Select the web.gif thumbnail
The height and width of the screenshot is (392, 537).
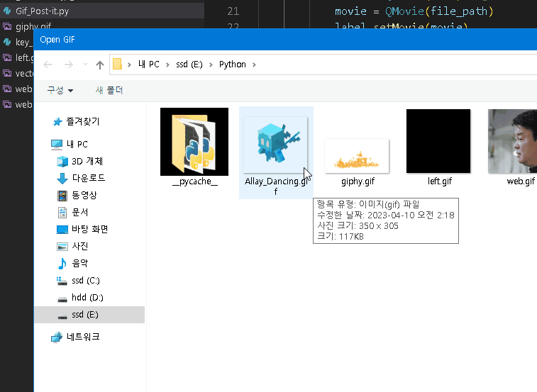point(512,141)
